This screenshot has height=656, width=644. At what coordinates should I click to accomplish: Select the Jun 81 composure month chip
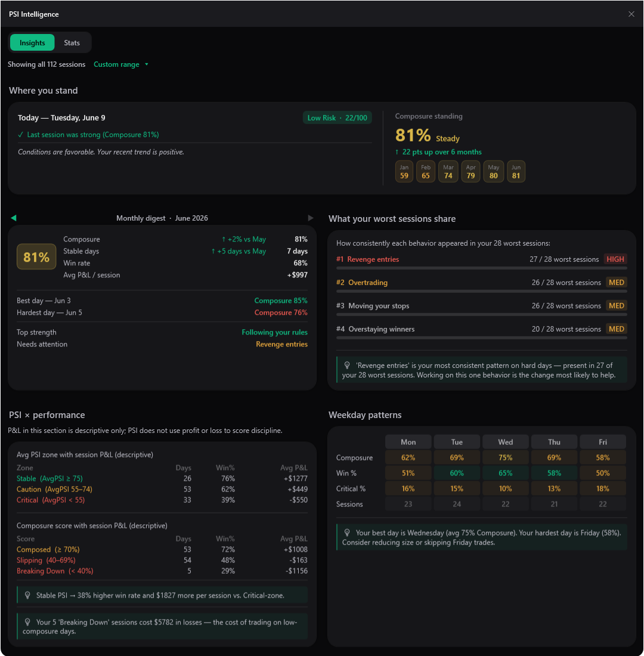click(x=516, y=172)
